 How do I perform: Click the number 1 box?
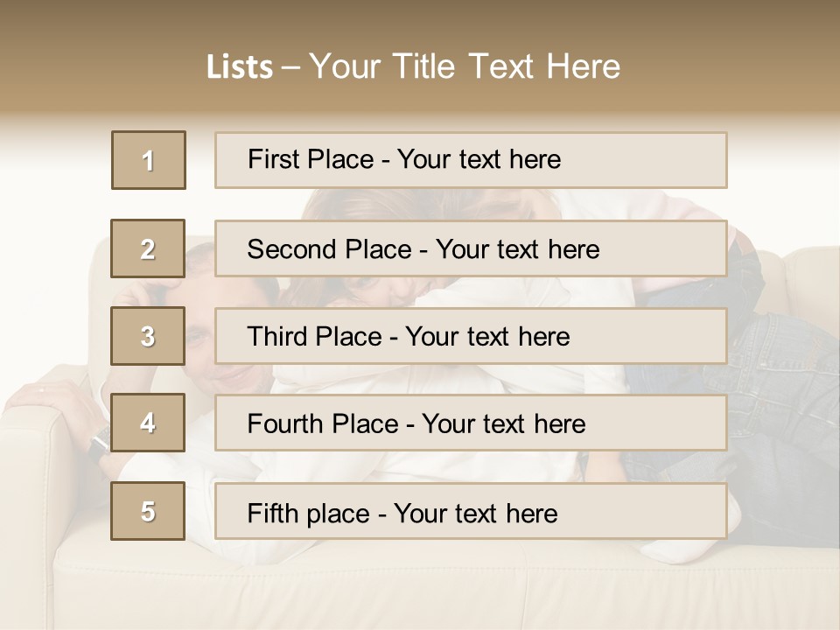(x=149, y=160)
